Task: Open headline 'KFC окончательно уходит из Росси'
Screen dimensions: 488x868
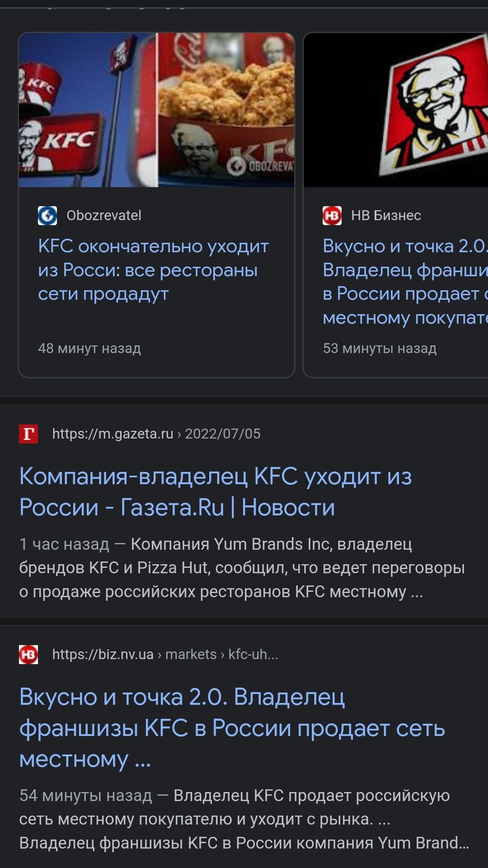Action: [x=153, y=270]
